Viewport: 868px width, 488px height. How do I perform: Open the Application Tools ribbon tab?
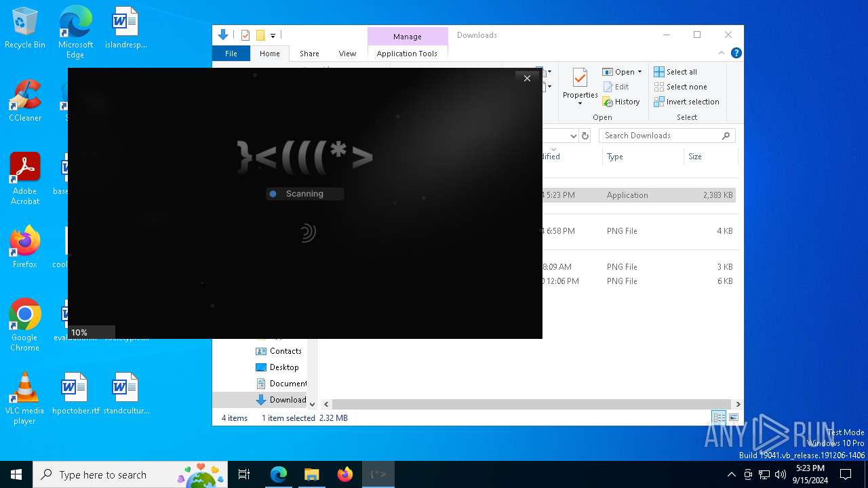pos(407,54)
